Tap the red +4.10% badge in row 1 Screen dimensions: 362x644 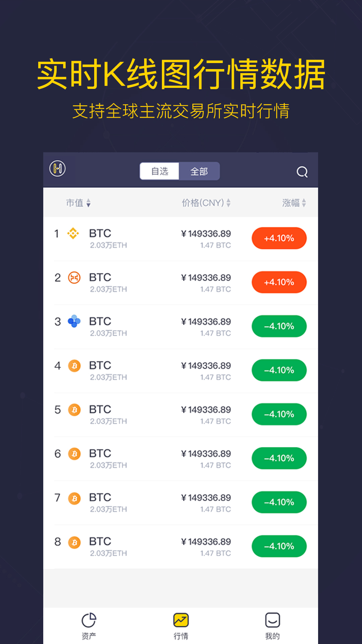tap(279, 238)
